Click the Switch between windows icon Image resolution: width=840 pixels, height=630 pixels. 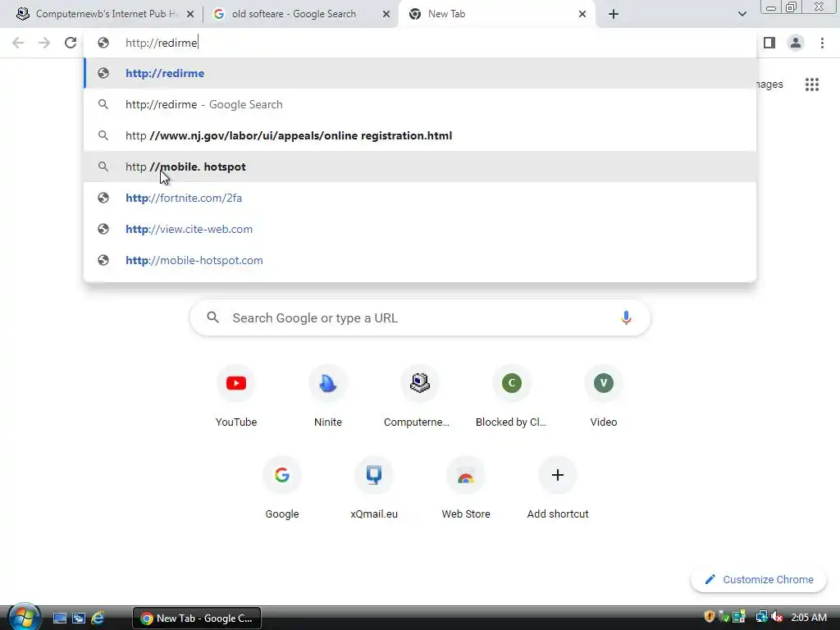(x=79, y=619)
